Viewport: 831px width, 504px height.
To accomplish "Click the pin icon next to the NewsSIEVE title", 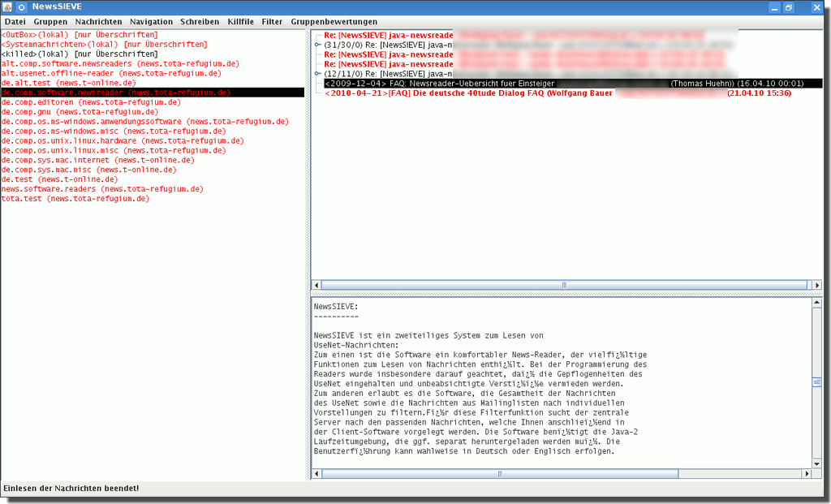I will coord(22,6).
